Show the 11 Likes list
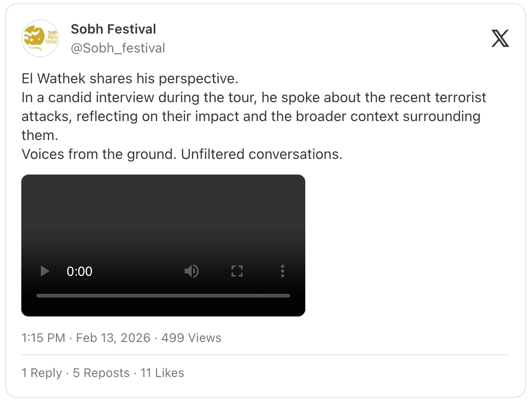 (162, 373)
